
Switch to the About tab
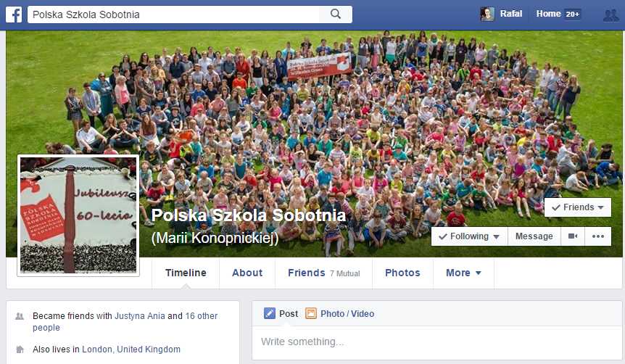pos(247,273)
